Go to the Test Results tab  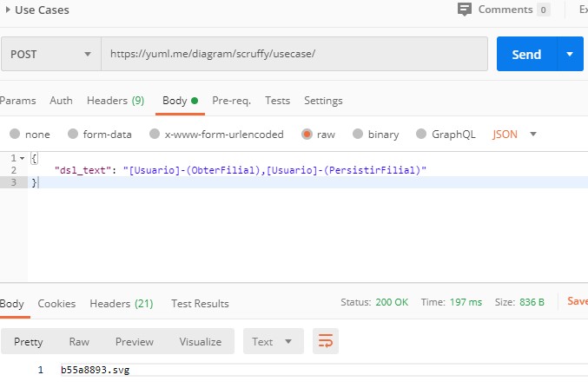click(200, 304)
